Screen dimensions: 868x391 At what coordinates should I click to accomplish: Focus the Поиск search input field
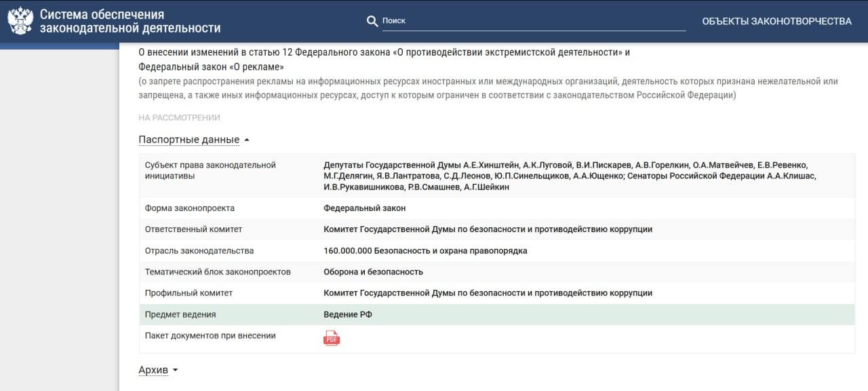tap(533, 21)
